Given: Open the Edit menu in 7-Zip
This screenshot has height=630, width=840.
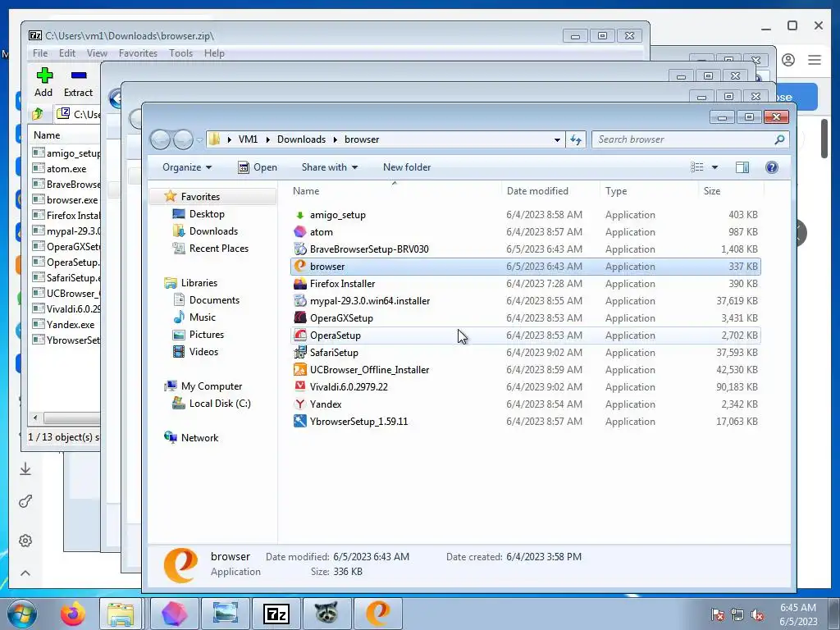Looking at the screenshot, I should 67,53.
